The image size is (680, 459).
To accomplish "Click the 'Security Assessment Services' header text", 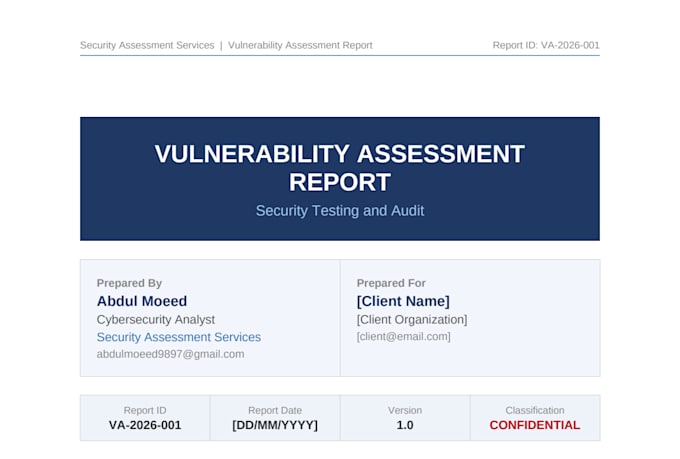I will 147,46.
